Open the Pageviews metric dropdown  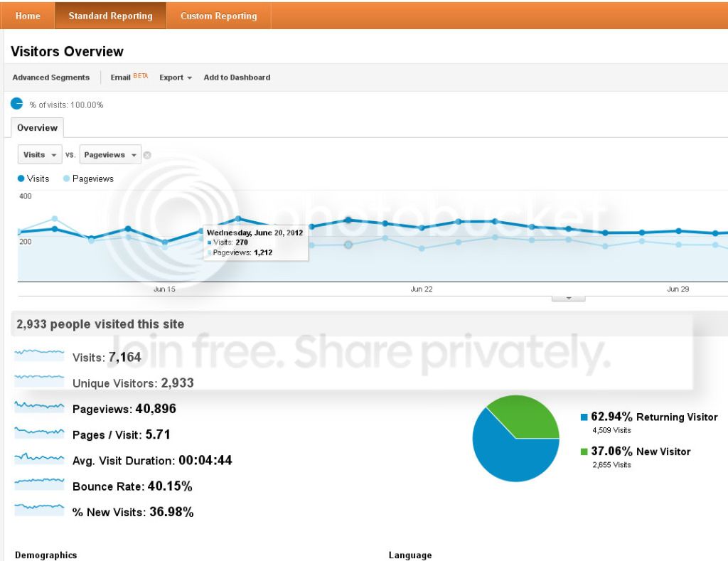110,155
